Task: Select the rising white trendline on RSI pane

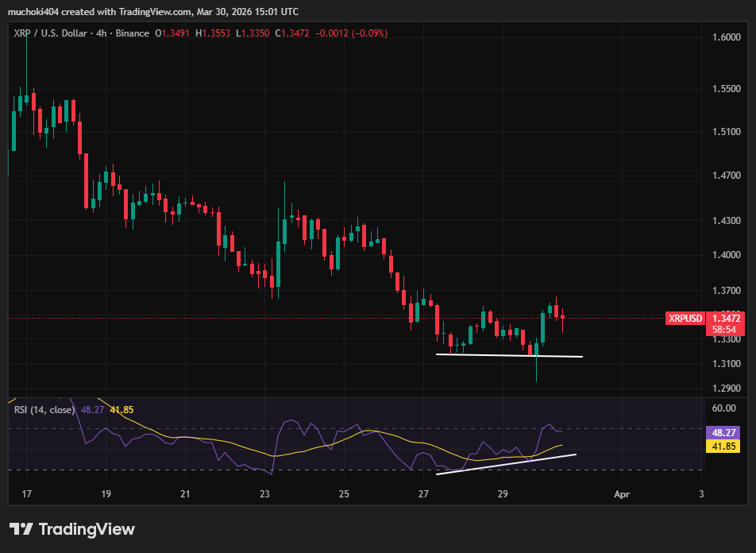Action: point(508,463)
